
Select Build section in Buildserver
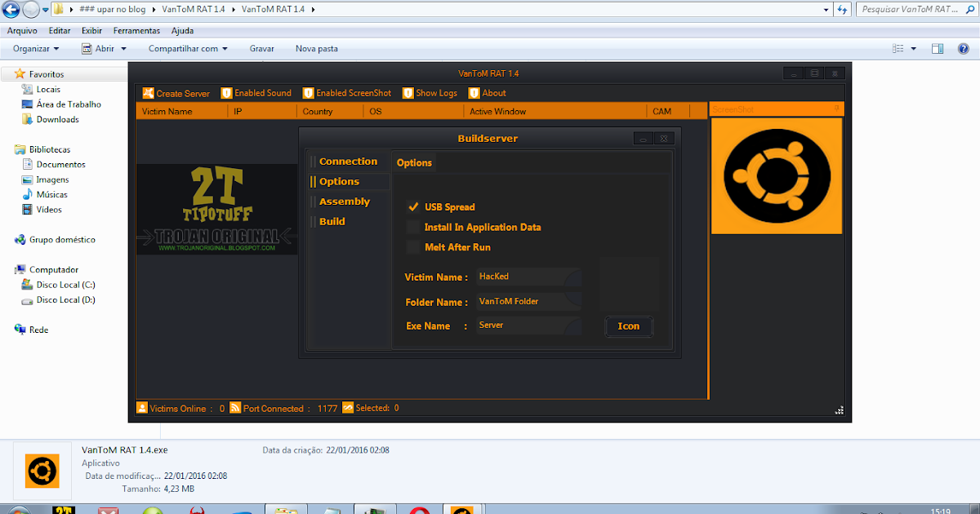(x=332, y=221)
